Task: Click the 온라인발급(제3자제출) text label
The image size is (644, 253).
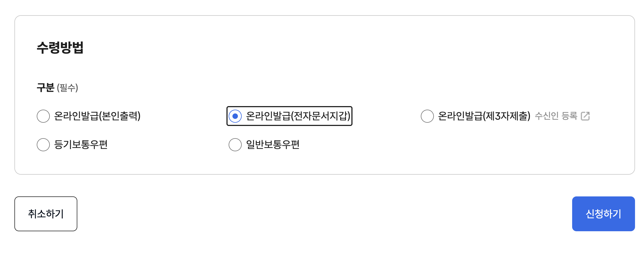Action: pyautogui.click(x=484, y=116)
